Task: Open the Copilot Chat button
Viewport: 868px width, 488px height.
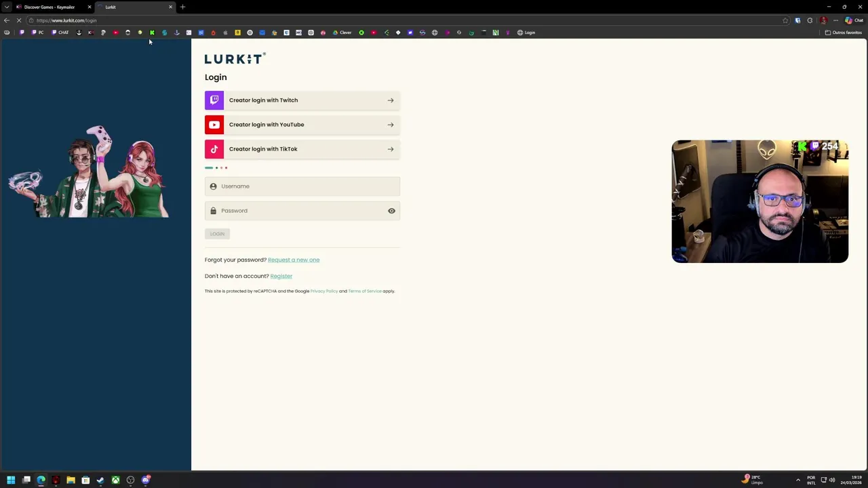Action: (x=854, y=20)
